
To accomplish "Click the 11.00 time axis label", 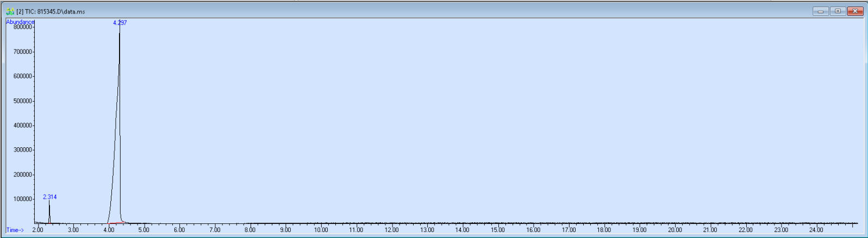I will point(357,230).
